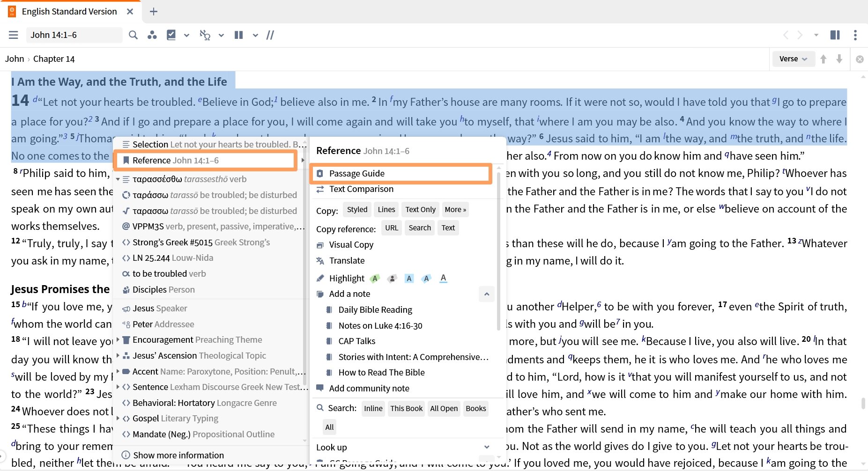Add note to Daily Bible Reading
The image size is (868, 471).
click(x=375, y=310)
